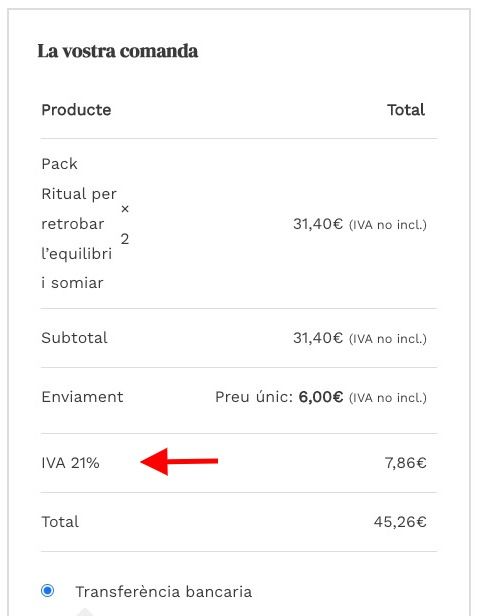Click the IVA 21% tax label
This screenshot has height=616, width=492.
[70, 463]
